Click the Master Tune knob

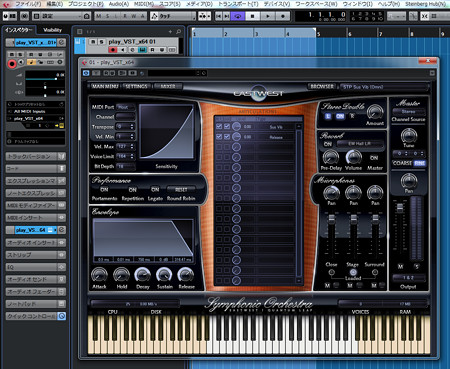(409, 136)
